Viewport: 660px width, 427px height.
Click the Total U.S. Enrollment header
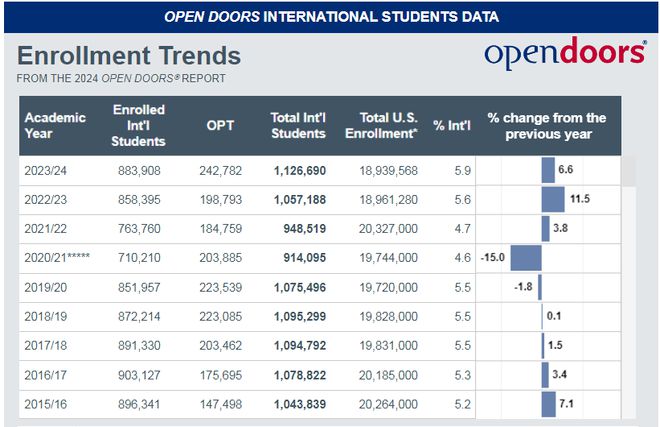tap(387, 126)
